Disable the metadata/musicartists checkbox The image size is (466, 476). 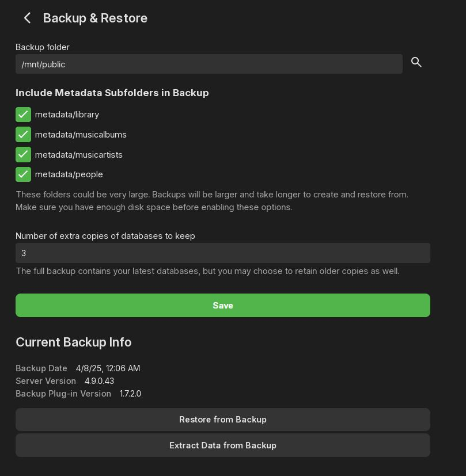pyautogui.click(x=23, y=154)
